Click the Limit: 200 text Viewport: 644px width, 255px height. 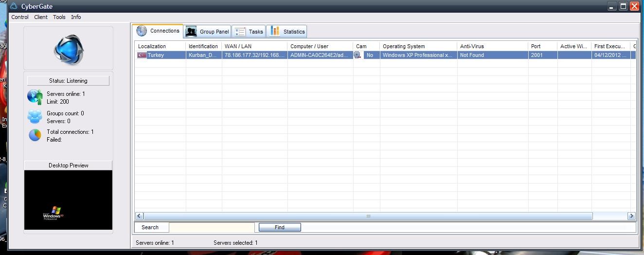pos(58,102)
